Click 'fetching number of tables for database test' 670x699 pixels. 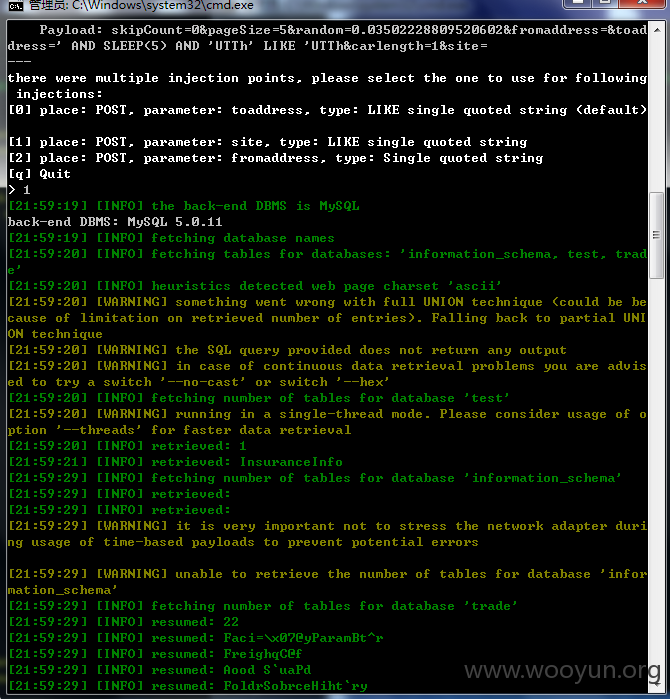tap(259, 398)
